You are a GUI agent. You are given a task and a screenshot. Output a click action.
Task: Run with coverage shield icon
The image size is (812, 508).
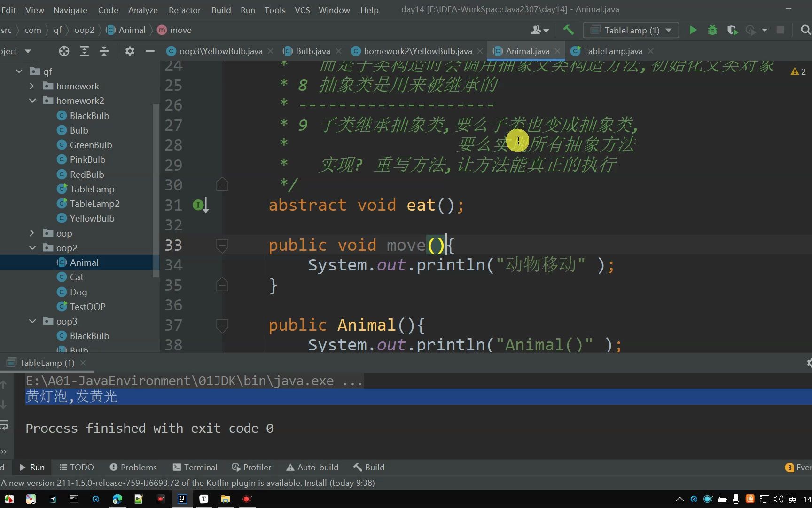pos(732,30)
